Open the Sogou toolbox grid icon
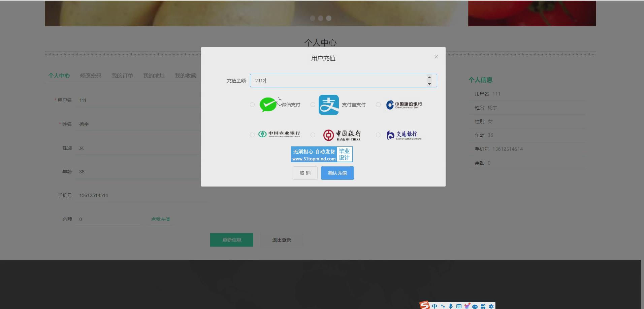This screenshot has width=644, height=309. click(x=483, y=306)
